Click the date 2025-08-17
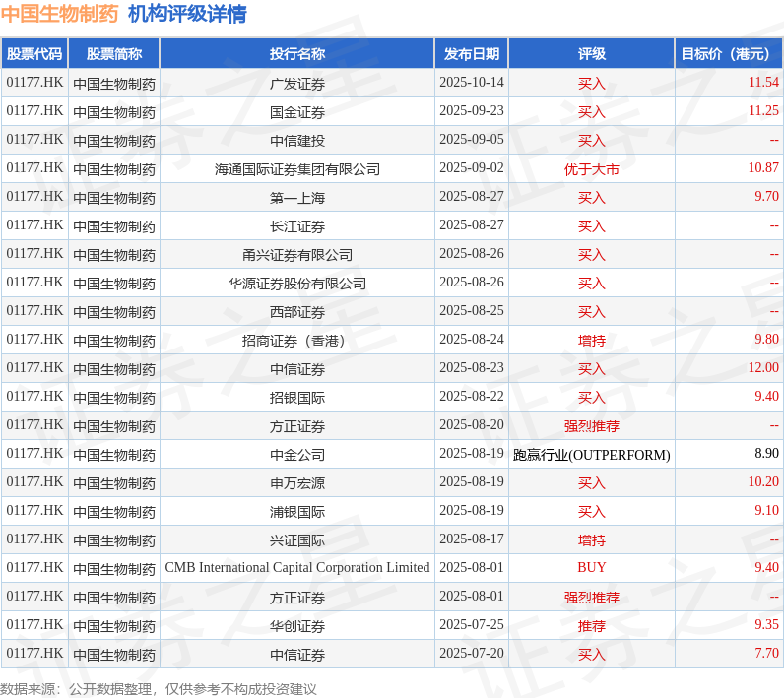The height and width of the screenshot is (698, 784). [472, 539]
